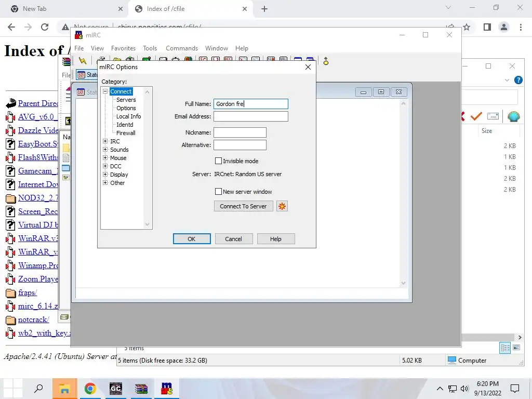Show hidden tray icons chevron
Screen dimensions: 532x399
[x=440, y=389]
